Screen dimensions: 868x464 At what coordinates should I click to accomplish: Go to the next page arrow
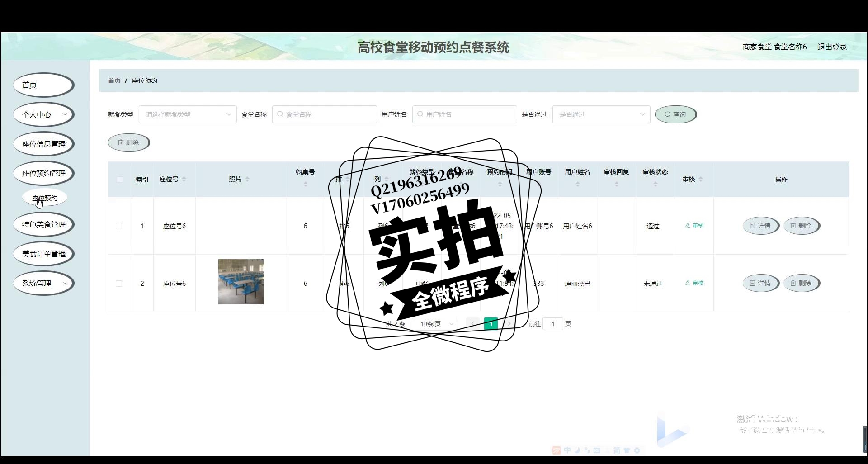point(509,324)
